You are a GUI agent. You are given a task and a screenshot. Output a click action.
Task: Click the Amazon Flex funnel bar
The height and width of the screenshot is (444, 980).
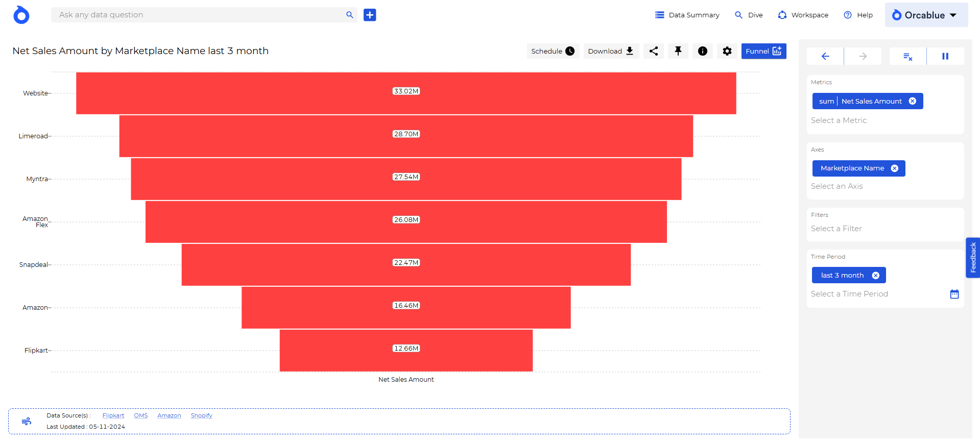[406, 222]
